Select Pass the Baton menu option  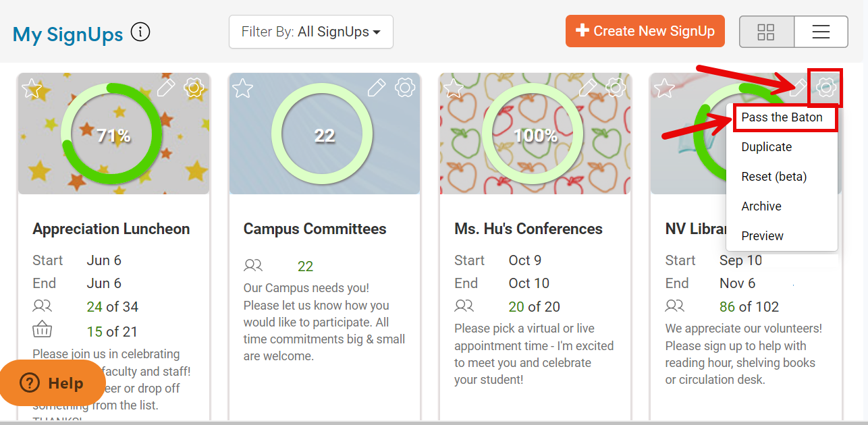pos(782,117)
